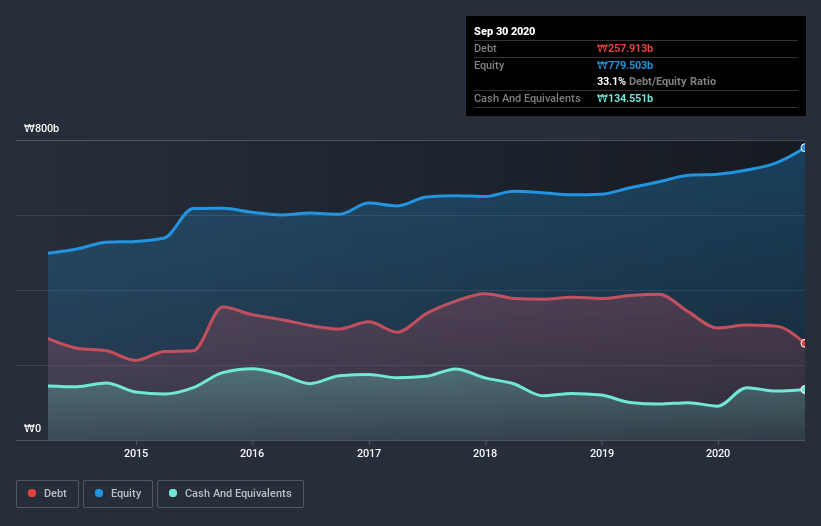Click Cash And Equivalents label in tooltip

(x=527, y=98)
